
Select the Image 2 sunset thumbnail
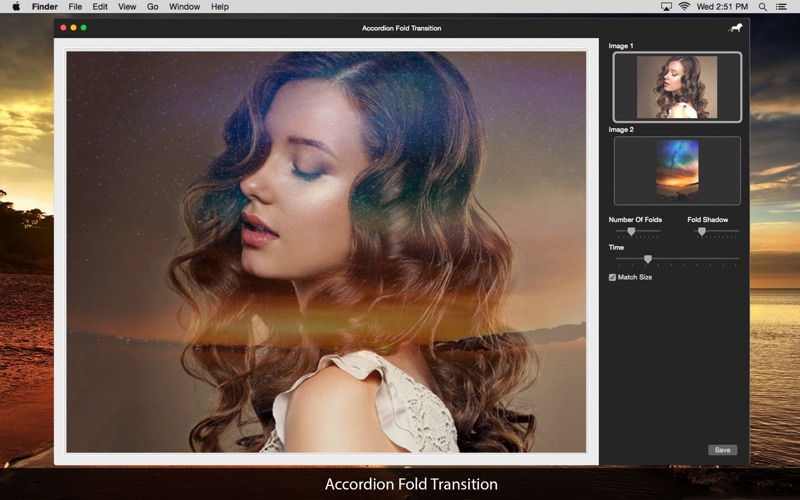pyautogui.click(x=677, y=170)
